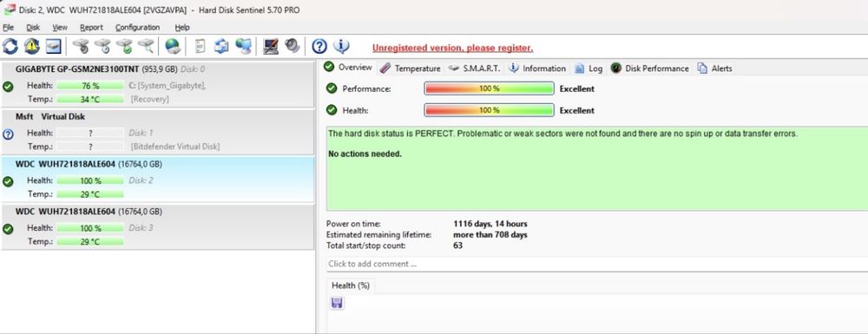
Task: Open the Disk menu
Action: pos(33,27)
